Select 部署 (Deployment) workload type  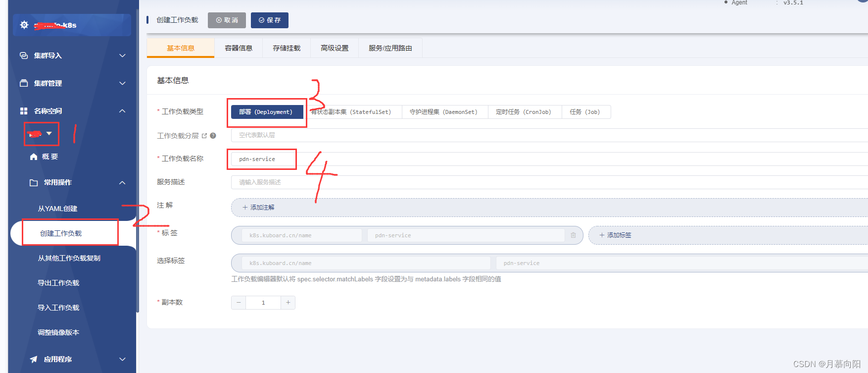[267, 112]
